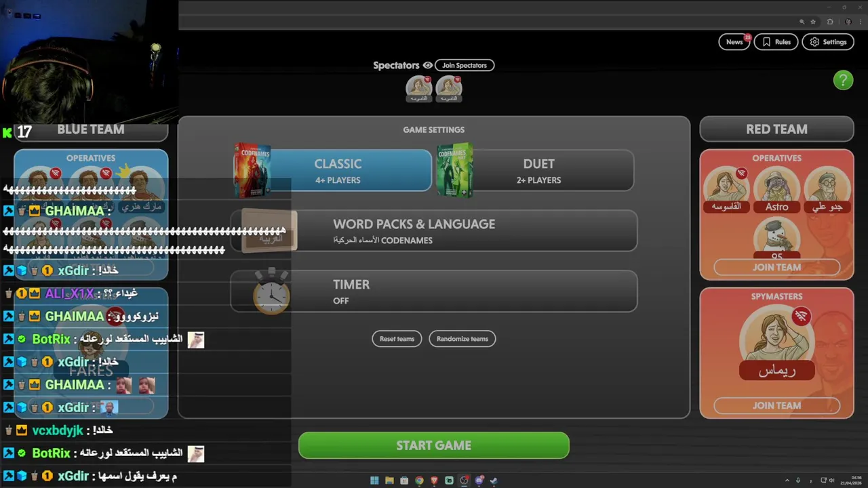The image size is (868, 488).
Task: Click the Blue Team header
Action: 91,129
